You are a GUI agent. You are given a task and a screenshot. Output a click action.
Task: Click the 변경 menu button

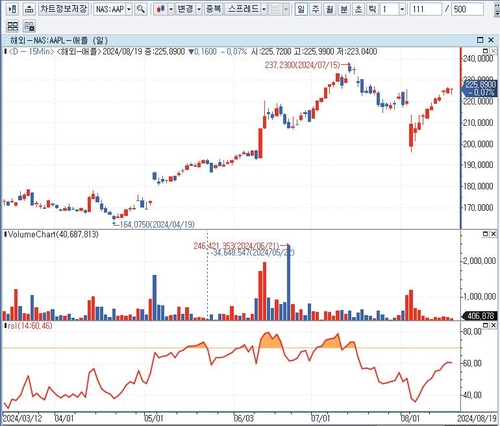click(x=185, y=9)
